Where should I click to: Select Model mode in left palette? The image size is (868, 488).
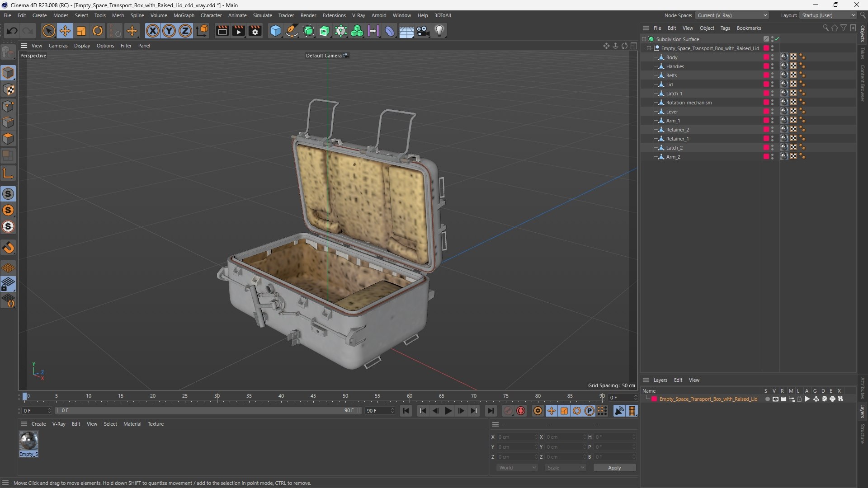tap(8, 73)
